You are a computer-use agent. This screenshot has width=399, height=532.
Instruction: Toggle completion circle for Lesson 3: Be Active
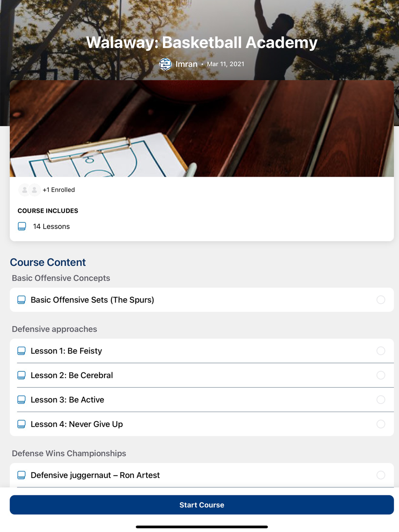tap(381, 400)
